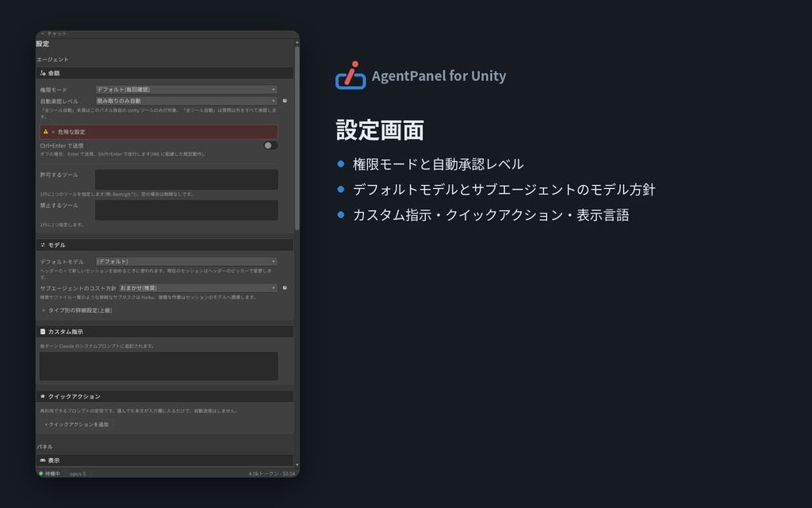Open the デフォルトモデル dropdown
812x508 pixels.
[186, 262]
